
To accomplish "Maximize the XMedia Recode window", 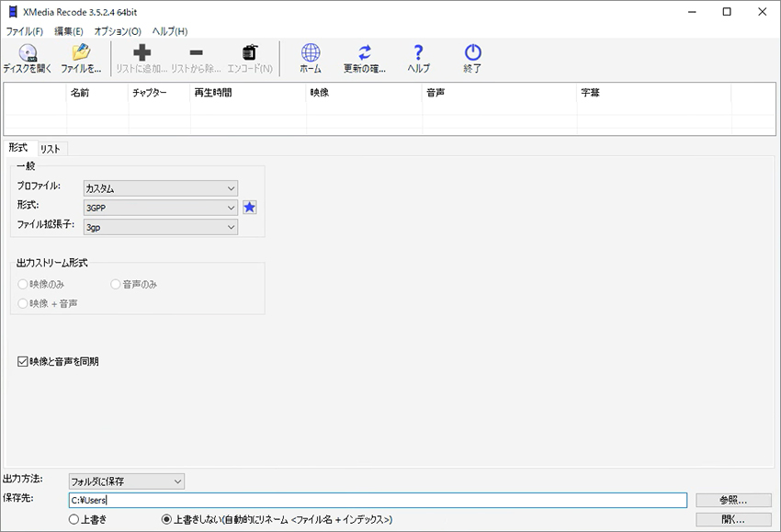I will click(x=727, y=12).
